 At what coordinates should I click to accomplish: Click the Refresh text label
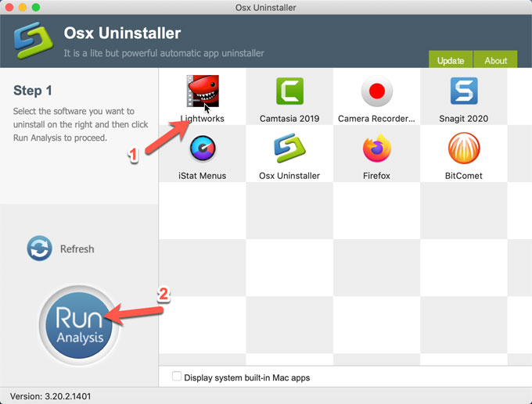(x=77, y=249)
